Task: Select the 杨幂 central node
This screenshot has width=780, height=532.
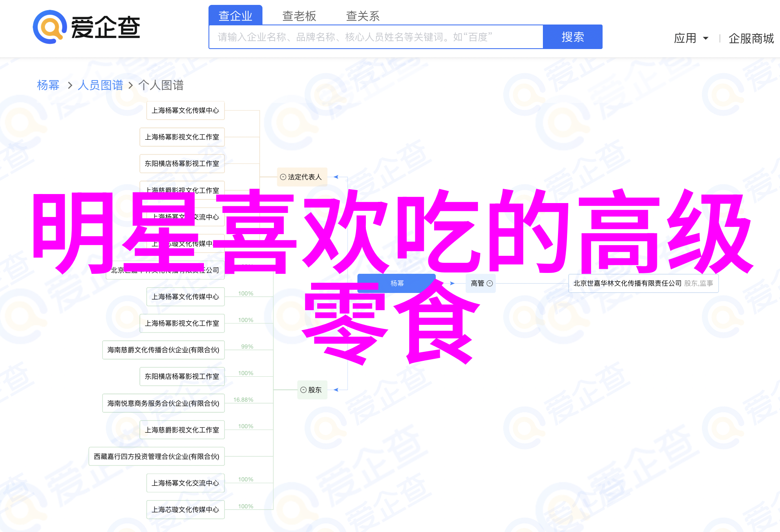Action: tap(397, 283)
